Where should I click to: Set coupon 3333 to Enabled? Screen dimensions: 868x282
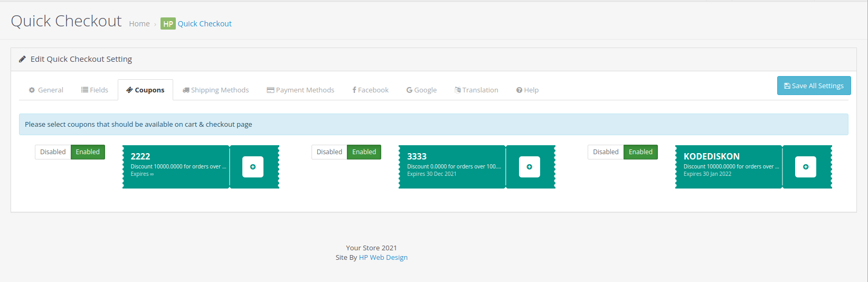click(x=364, y=152)
